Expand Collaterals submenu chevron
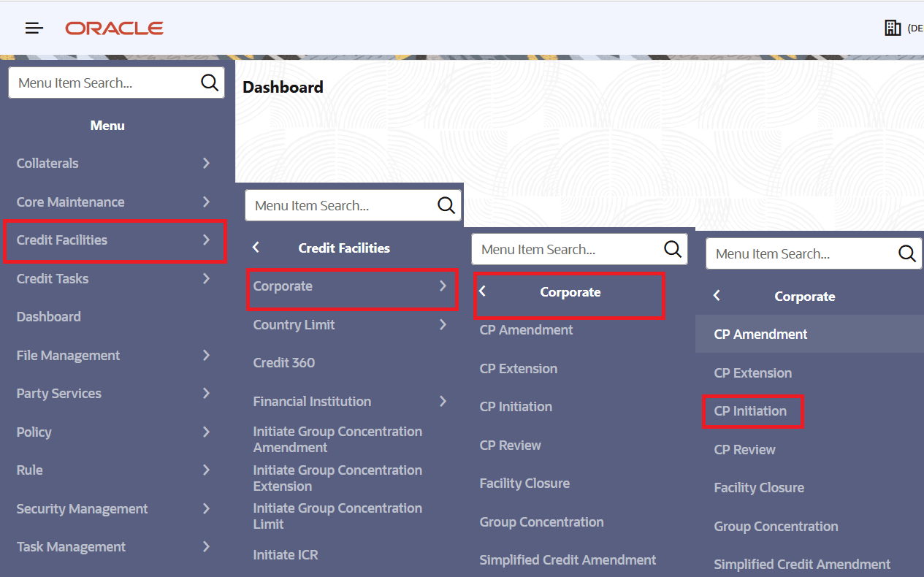Viewport: 924px width, 577px height. tap(206, 163)
